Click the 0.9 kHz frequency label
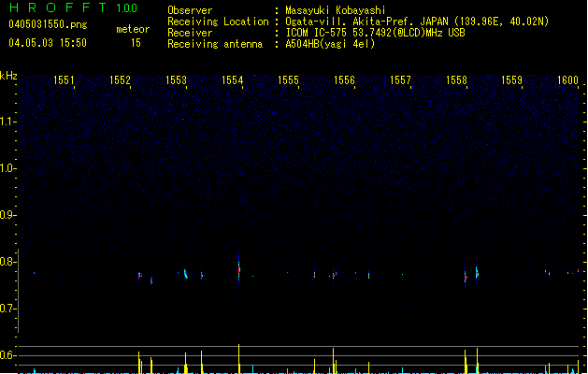Image resolution: width=588 pixels, height=374 pixels. click(7, 215)
